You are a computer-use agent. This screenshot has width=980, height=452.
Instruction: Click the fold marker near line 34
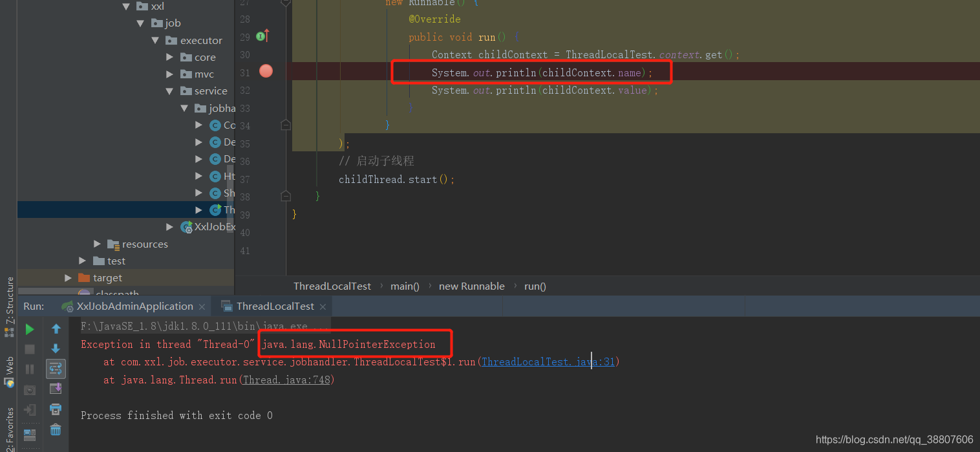pyautogui.click(x=286, y=125)
